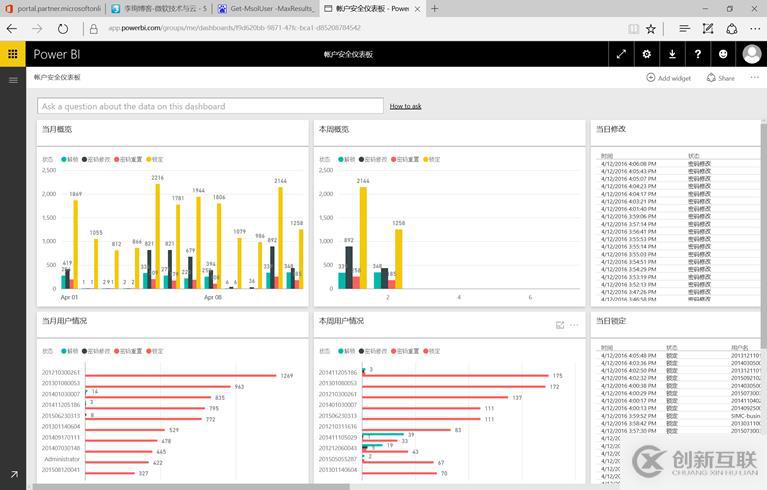Make a web note in browser

pyautogui.click(x=708, y=29)
